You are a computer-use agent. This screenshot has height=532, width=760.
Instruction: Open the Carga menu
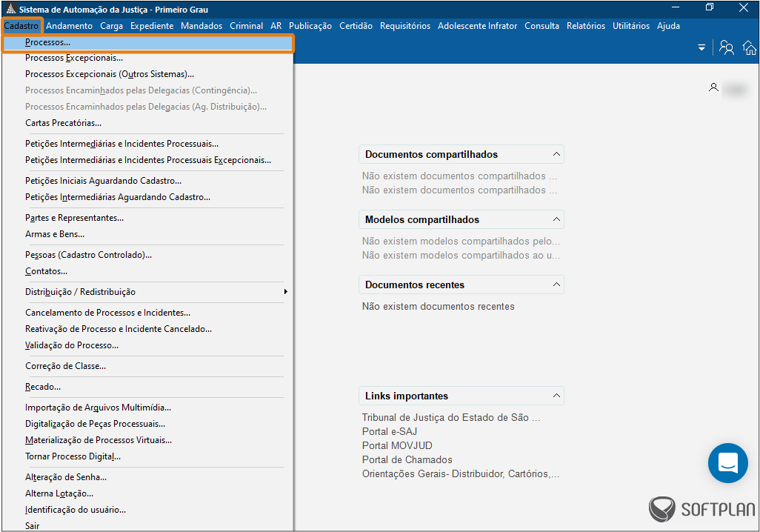tap(111, 26)
